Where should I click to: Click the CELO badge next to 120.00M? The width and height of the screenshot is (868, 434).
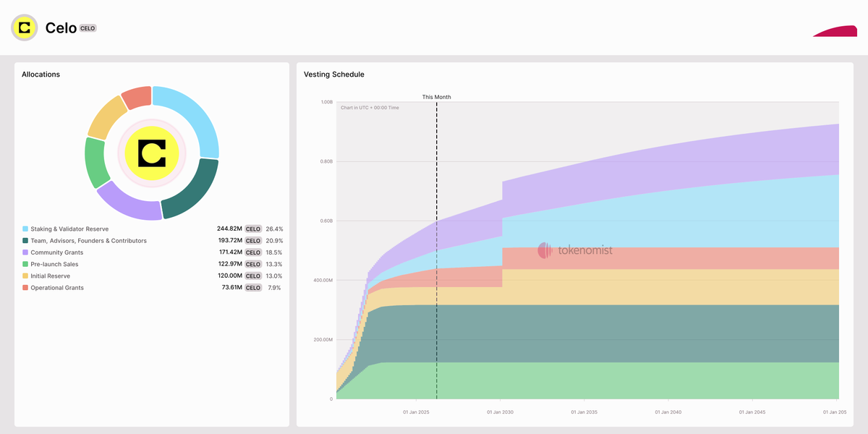point(252,276)
